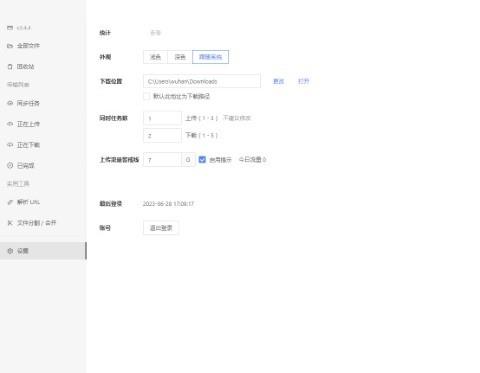Click the last login time 2023-06-28

[168, 204]
